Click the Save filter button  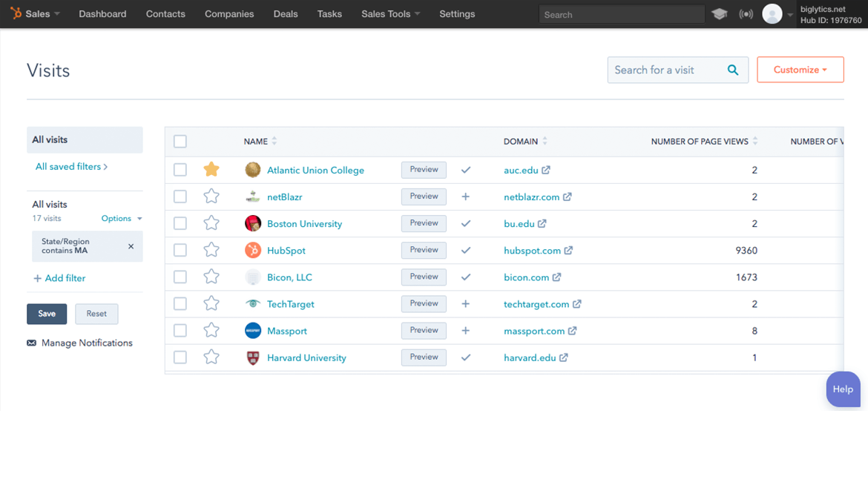tap(47, 314)
